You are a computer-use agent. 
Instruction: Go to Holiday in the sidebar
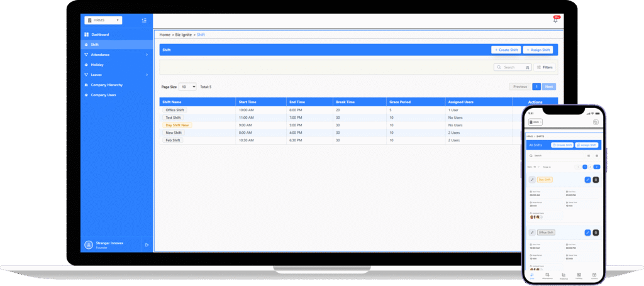(x=97, y=65)
